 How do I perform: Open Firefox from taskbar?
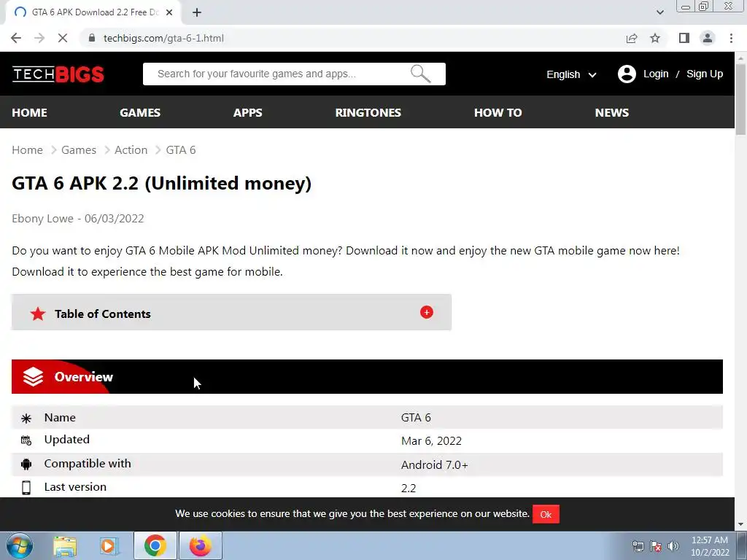200,545
